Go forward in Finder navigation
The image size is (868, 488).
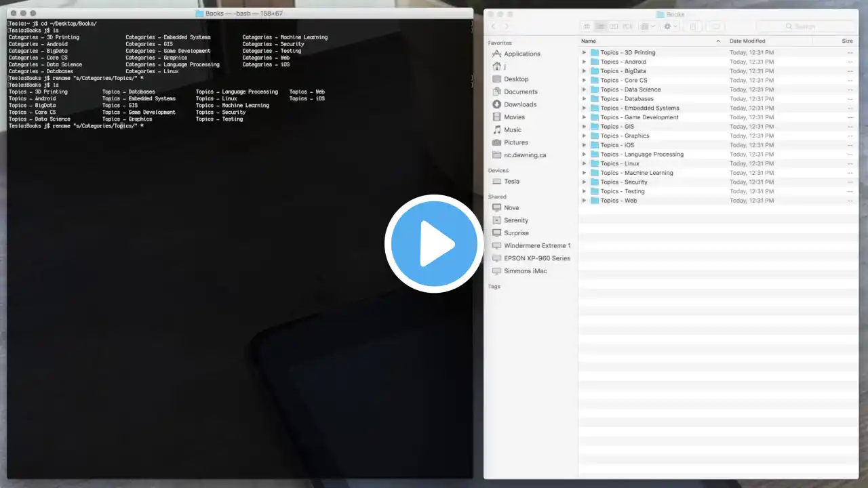pyautogui.click(x=506, y=26)
